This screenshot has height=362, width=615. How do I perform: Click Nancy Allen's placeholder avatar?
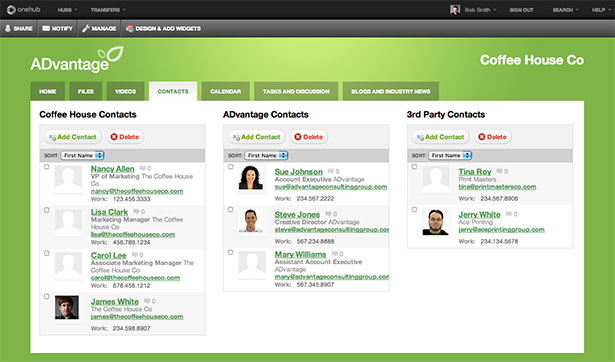tap(68, 179)
